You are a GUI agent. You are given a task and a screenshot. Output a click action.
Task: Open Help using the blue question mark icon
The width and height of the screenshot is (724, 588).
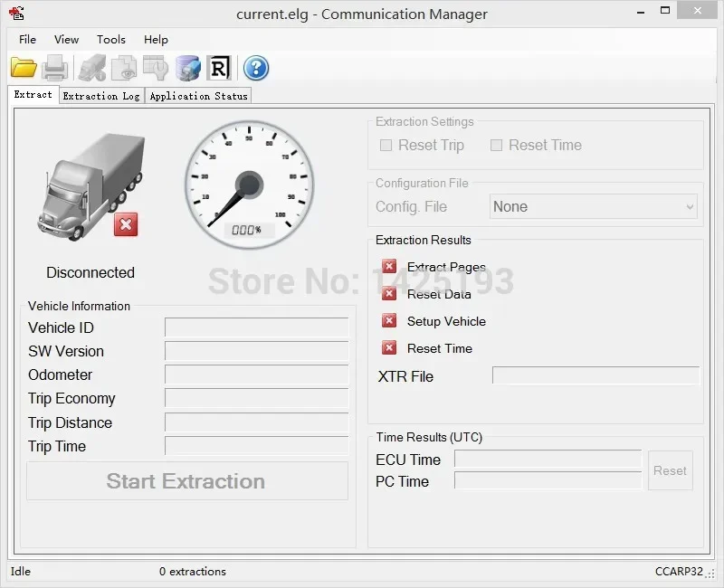click(x=254, y=67)
